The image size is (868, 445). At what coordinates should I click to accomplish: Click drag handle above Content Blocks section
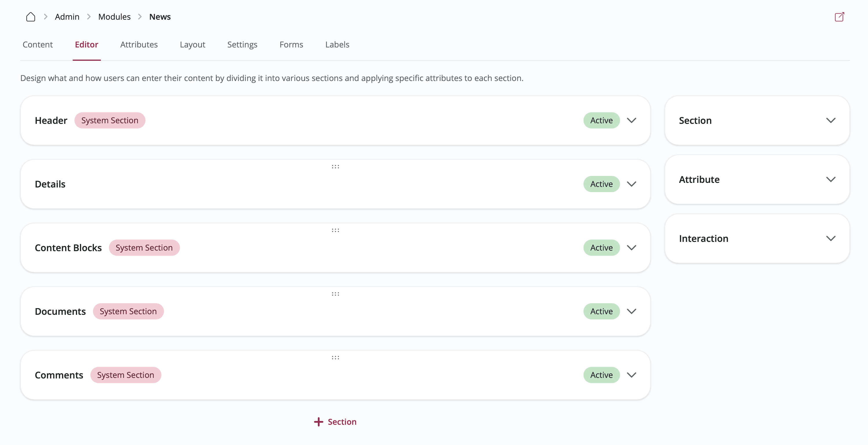click(335, 230)
